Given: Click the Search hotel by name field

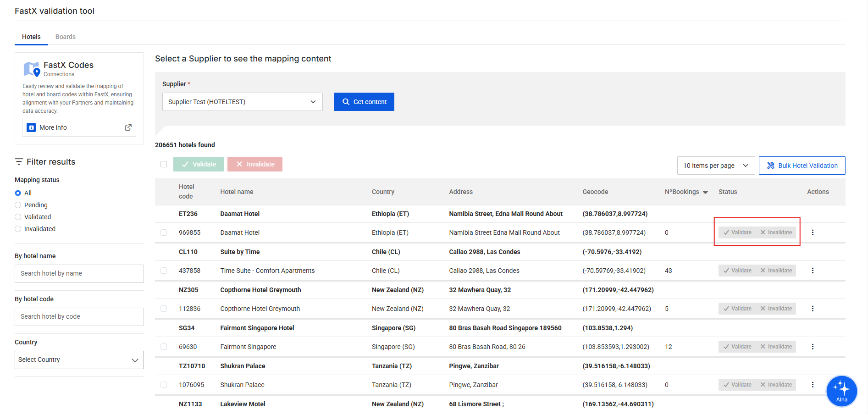Looking at the screenshot, I should pyautogui.click(x=79, y=273).
